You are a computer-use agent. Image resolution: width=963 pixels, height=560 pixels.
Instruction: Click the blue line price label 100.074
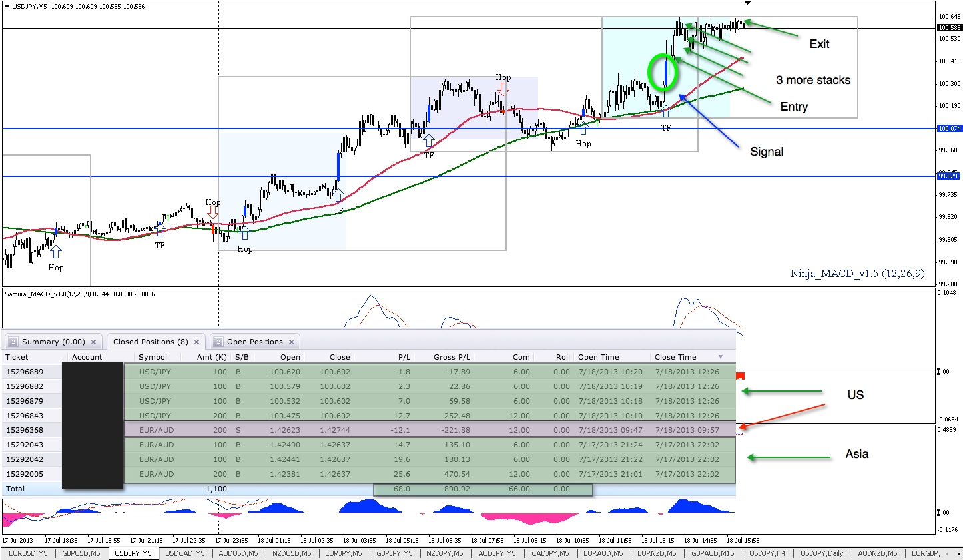click(x=950, y=128)
